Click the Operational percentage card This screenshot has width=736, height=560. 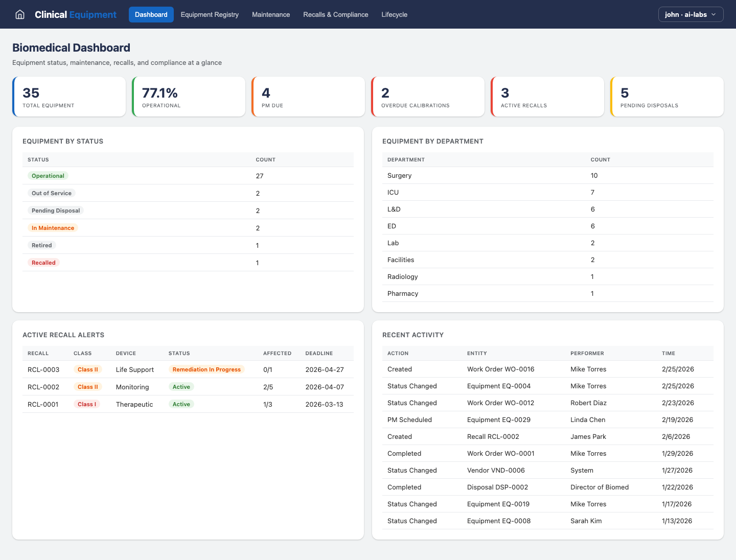[x=189, y=97]
